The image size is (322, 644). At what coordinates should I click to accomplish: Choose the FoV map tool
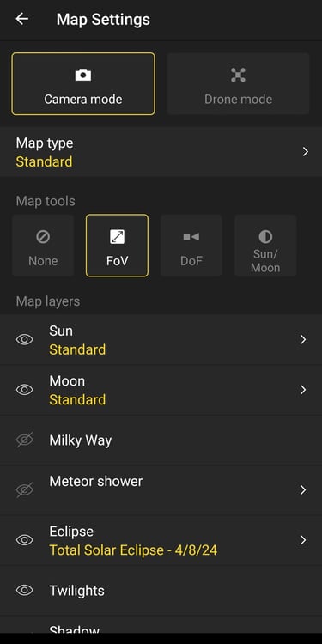(x=117, y=246)
